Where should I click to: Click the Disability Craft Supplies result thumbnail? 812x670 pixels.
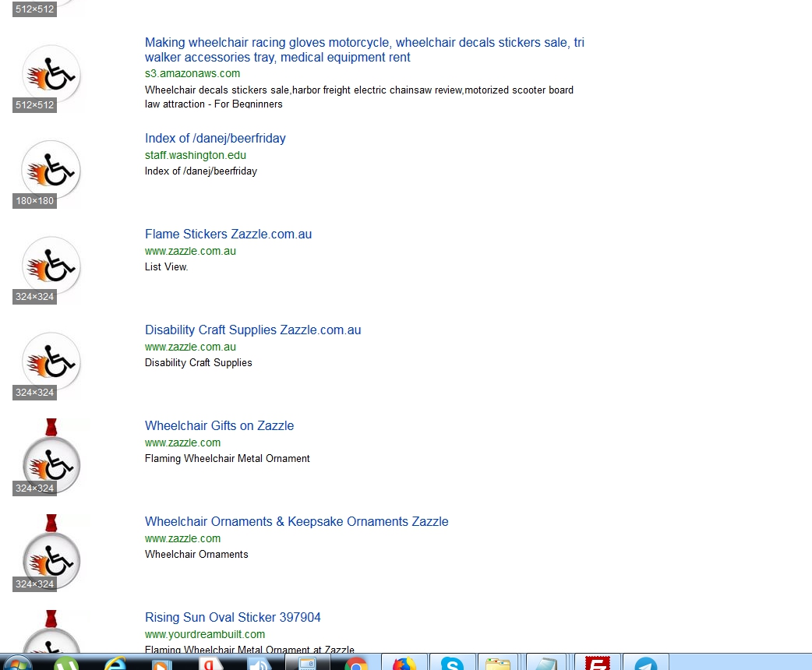51,362
